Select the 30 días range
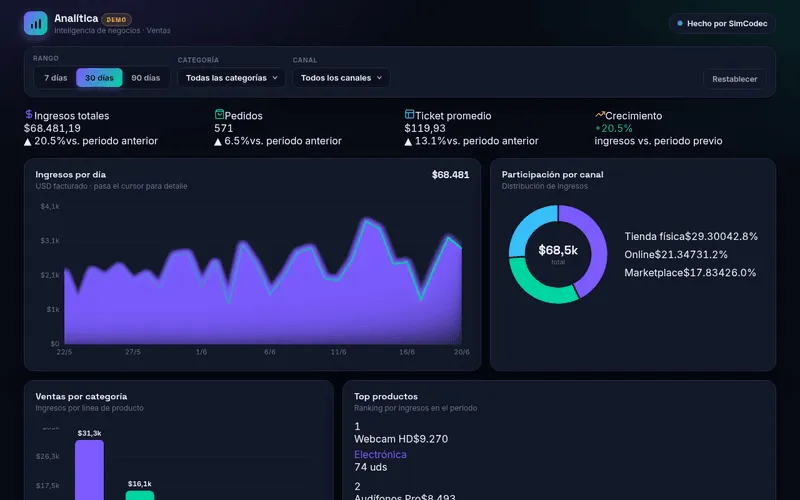 [x=99, y=78]
